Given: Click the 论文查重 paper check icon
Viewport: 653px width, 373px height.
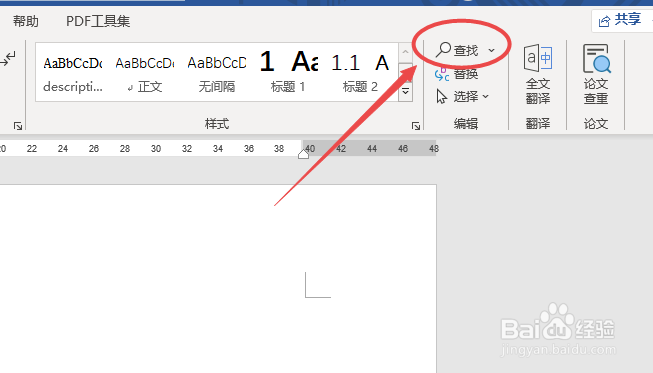Looking at the screenshot, I should [596, 74].
